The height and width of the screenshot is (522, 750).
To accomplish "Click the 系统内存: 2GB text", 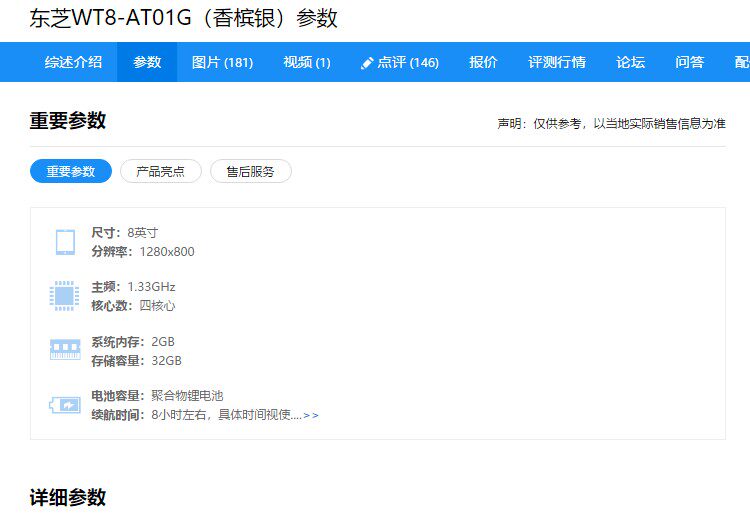I will coord(133,342).
